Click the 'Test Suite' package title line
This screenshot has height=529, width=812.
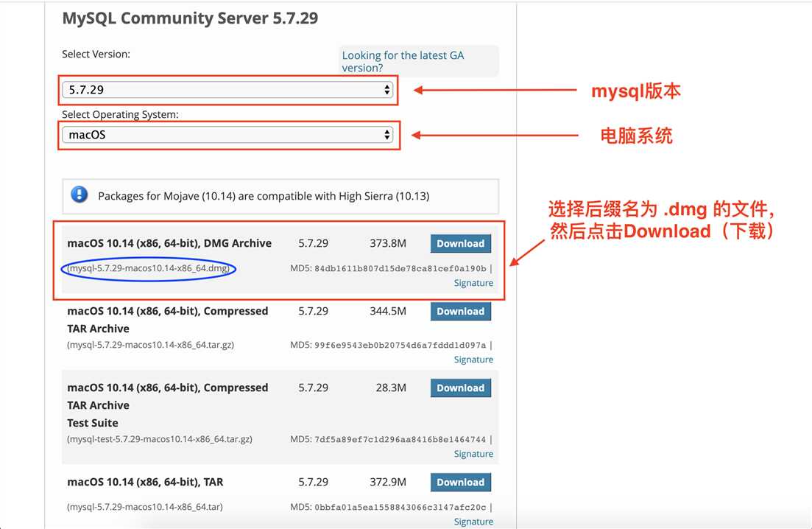pos(93,424)
